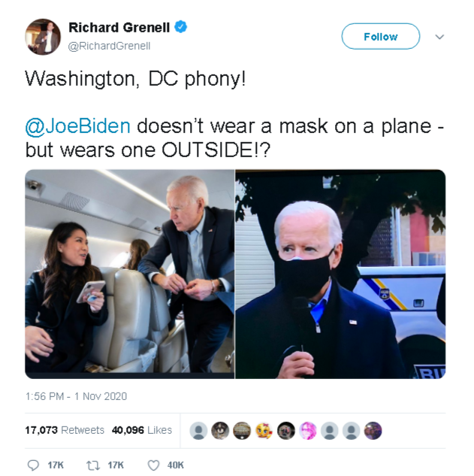
Task: Follow Richard Grenell
Action: pyautogui.click(x=381, y=36)
